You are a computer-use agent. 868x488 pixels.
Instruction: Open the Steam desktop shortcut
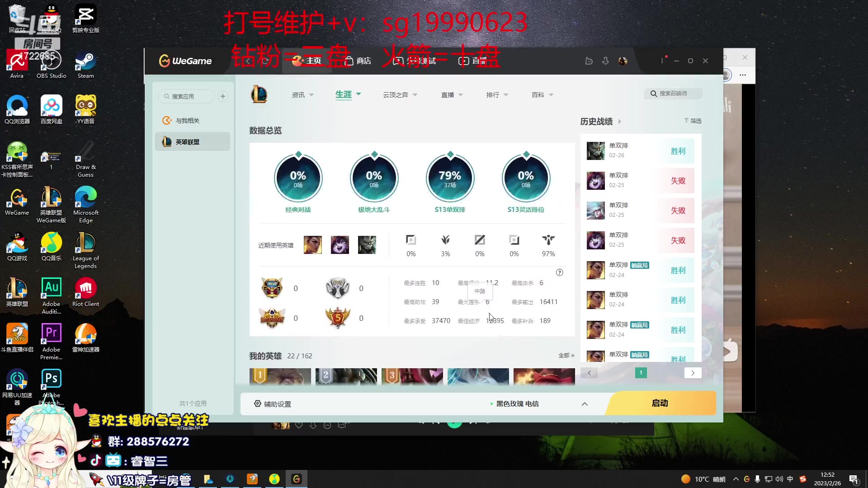point(85,65)
